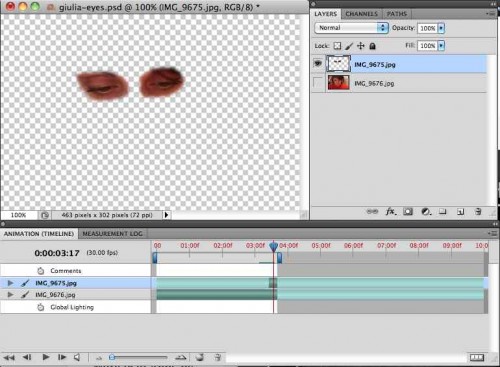Switch to the Channels tab
The image size is (500, 367).
[x=361, y=14]
